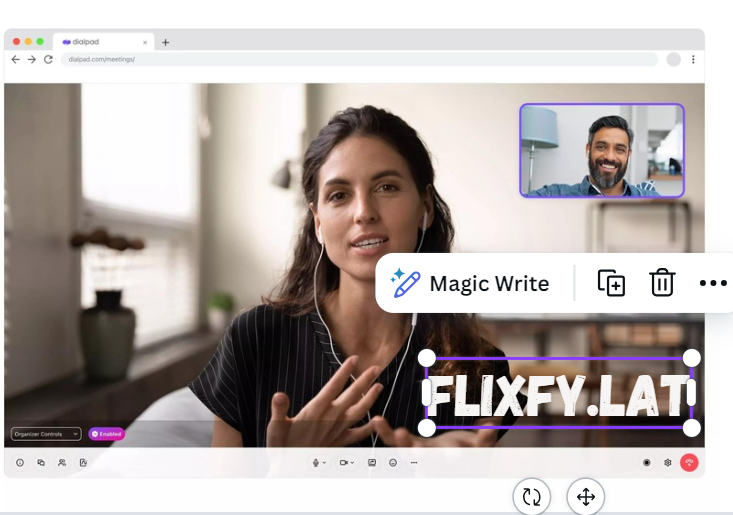
Task: Click the move handle with four arrows
Action: (x=586, y=496)
